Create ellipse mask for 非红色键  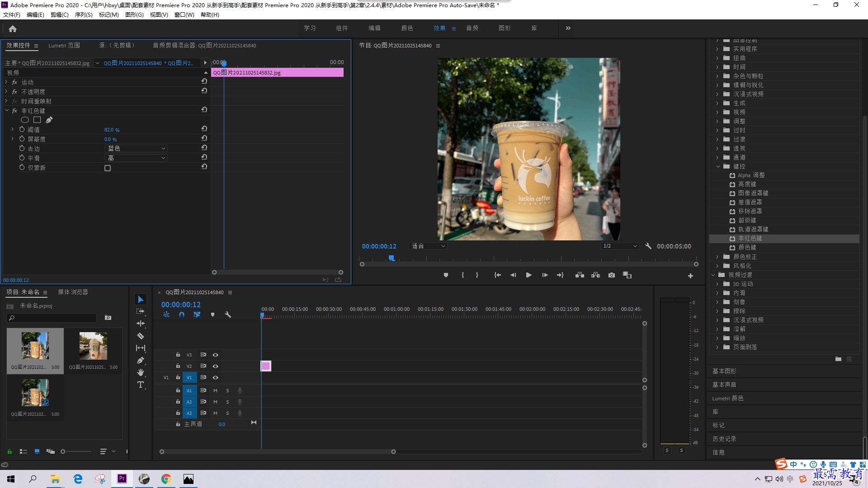point(25,120)
